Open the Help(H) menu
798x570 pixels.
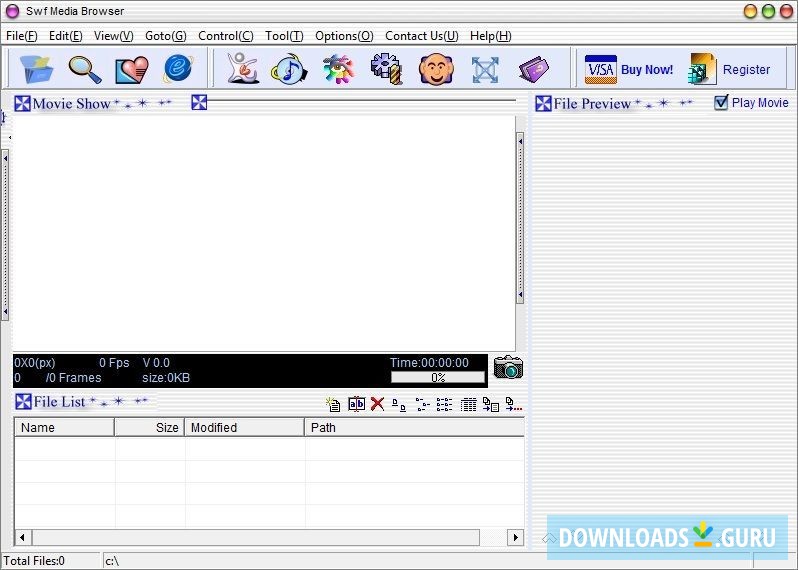click(491, 36)
